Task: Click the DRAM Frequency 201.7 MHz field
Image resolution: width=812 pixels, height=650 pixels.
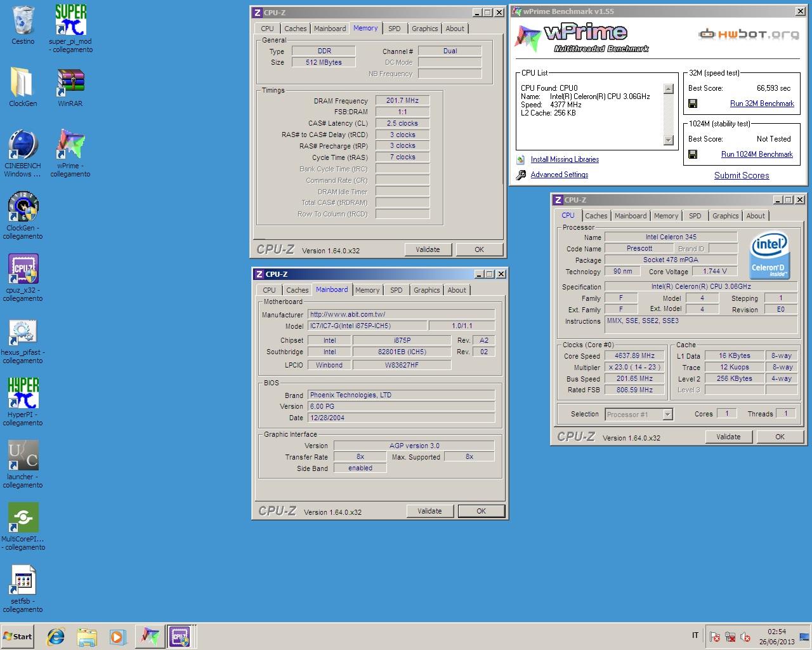Action: (402, 101)
